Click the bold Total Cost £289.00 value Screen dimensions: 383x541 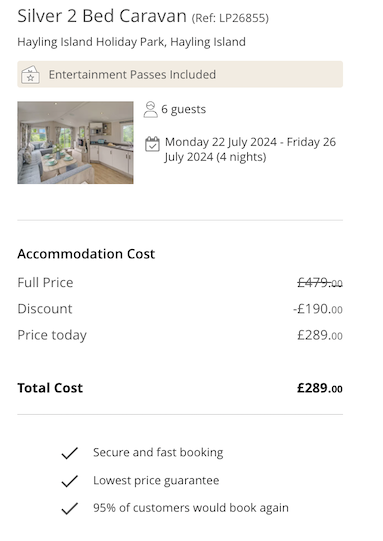click(x=320, y=388)
